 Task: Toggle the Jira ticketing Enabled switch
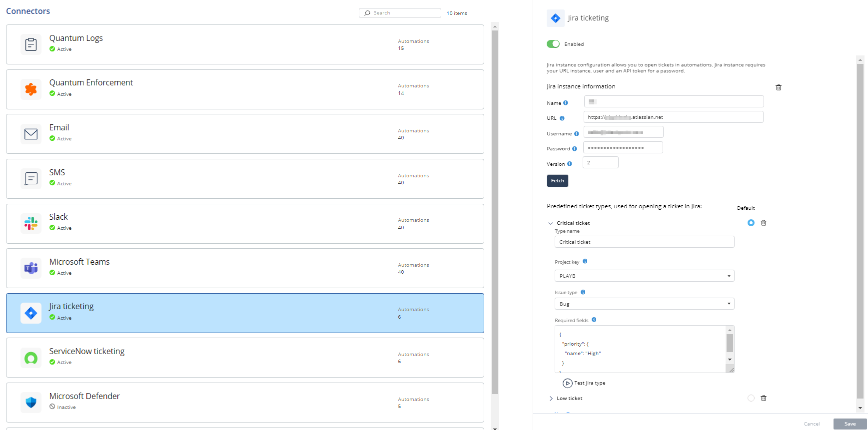pos(553,44)
